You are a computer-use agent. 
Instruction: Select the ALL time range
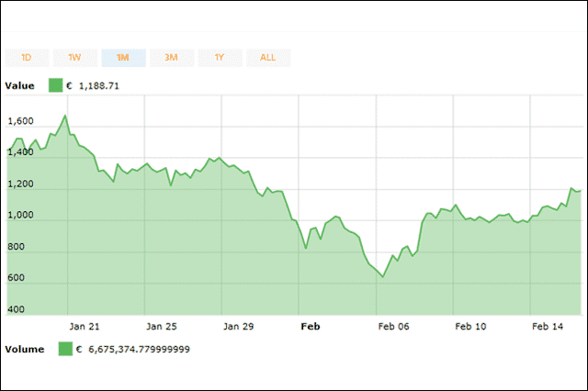click(x=268, y=58)
